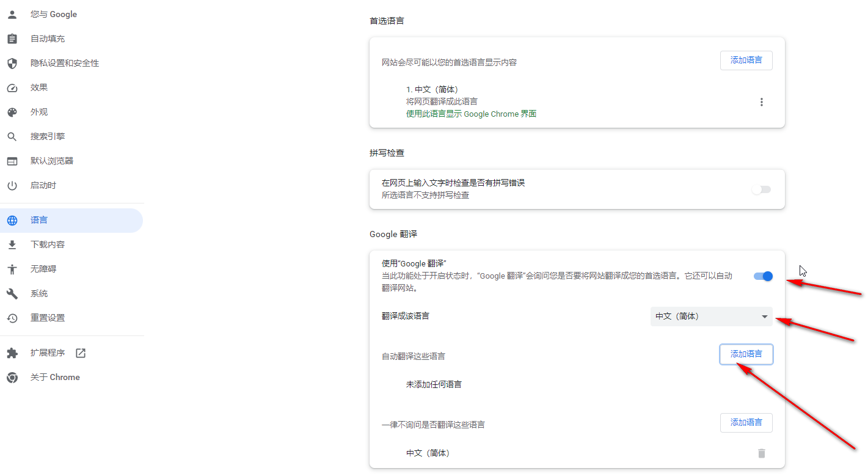Turn off the 使用"Google 翻译" switch
868x476 pixels.
(763, 276)
